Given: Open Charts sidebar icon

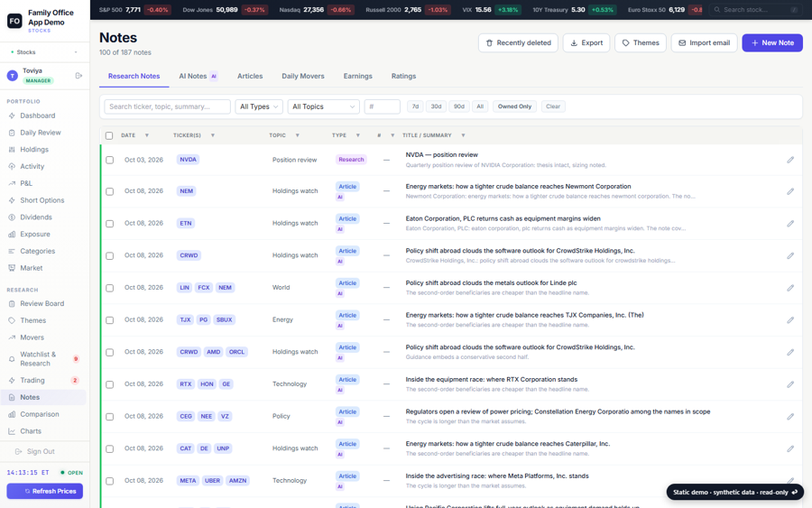Looking at the screenshot, I should coord(12,431).
